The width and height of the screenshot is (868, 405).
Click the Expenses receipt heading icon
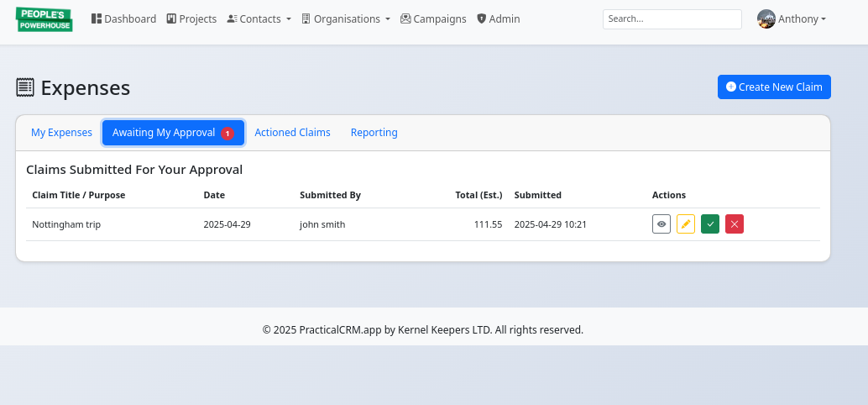click(x=24, y=87)
